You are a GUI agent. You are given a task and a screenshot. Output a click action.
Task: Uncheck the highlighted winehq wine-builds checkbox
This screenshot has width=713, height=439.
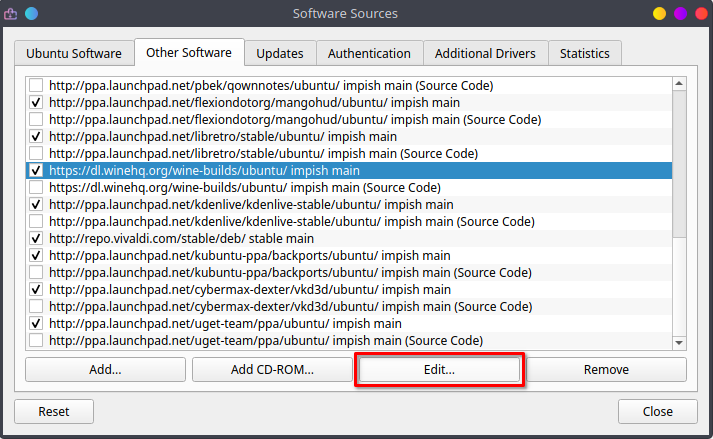36,171
